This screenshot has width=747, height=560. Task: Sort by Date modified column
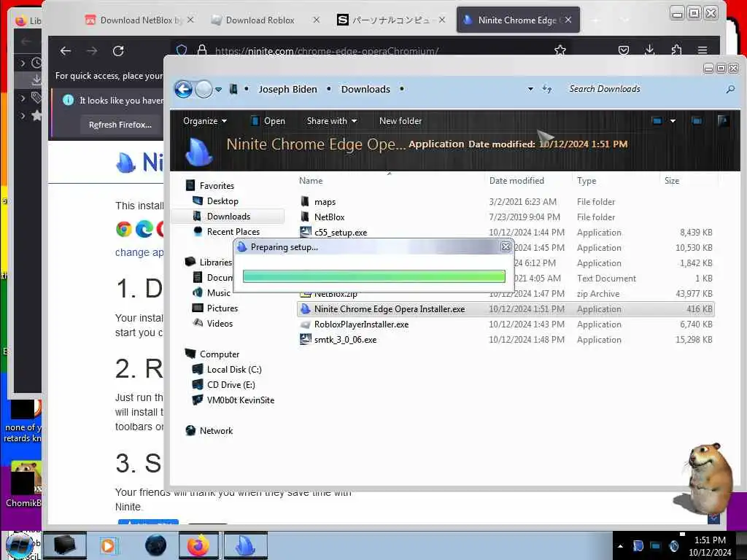pyautogui.click(x=516, y=181)
